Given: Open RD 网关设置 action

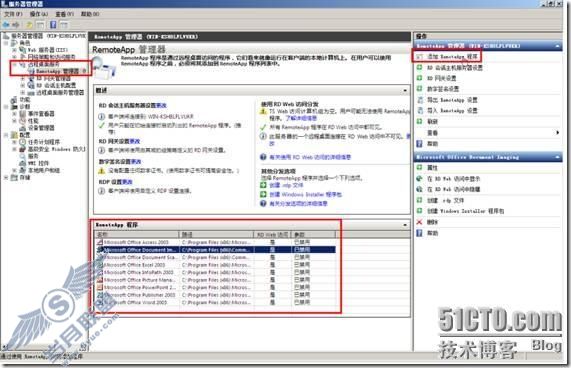Looking at the screenshot, I should point(441,78).
